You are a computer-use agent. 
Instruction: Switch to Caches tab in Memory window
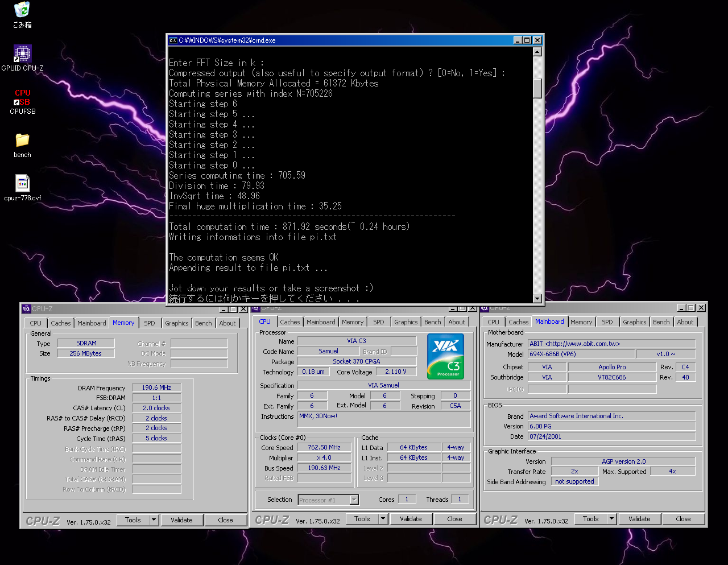pyautogui.click(x=60, y=323)
